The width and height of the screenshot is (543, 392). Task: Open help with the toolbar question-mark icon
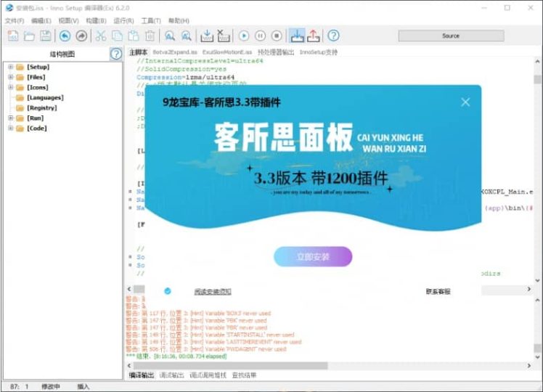333,36
